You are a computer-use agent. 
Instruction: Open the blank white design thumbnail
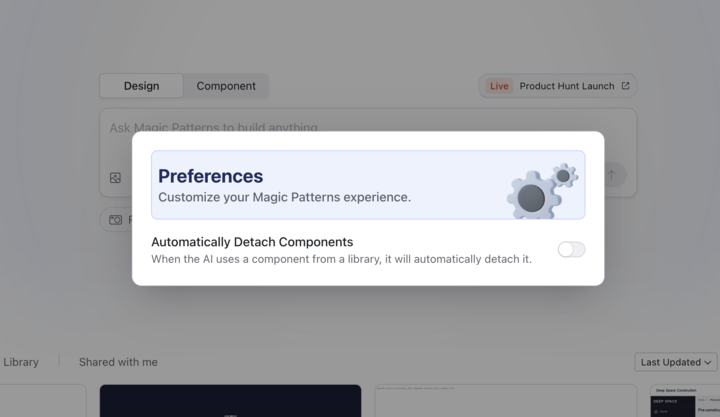click(506, 401)
